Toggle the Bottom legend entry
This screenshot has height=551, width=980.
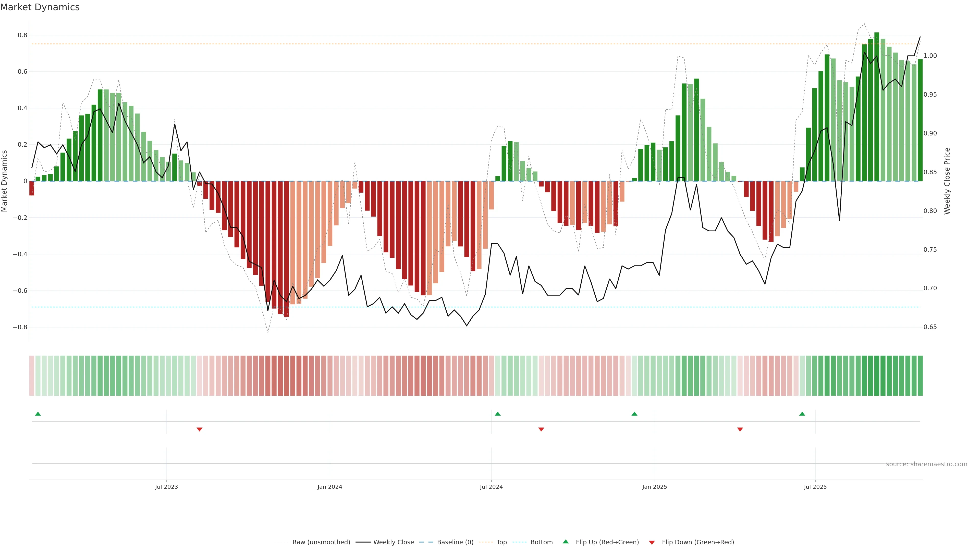click(541, 542)
